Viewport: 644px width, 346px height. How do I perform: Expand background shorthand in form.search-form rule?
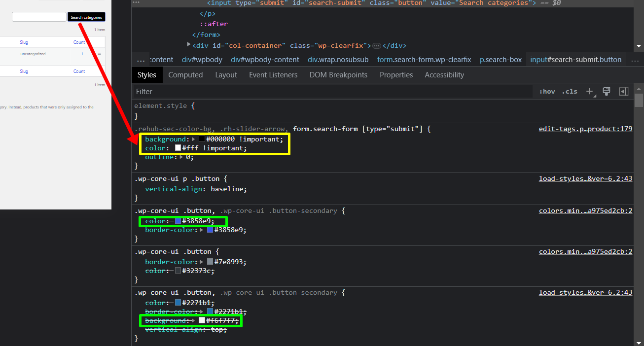tap(194, 139)
